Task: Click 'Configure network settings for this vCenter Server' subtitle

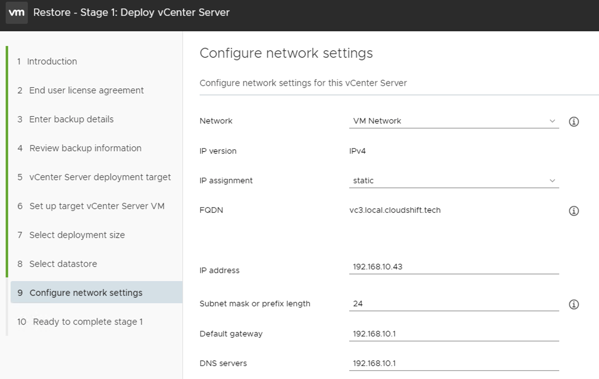Action: click(303, 83)
